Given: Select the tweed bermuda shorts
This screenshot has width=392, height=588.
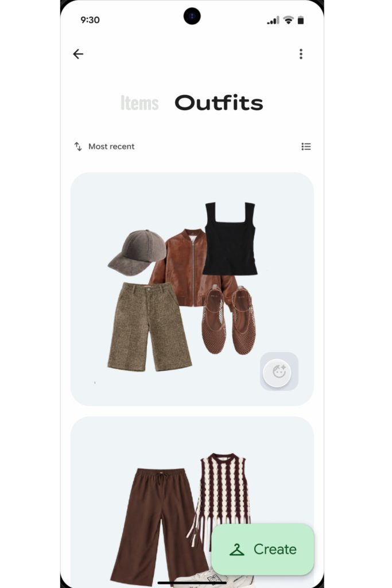Looking at the screenshot, I should 150,327.
